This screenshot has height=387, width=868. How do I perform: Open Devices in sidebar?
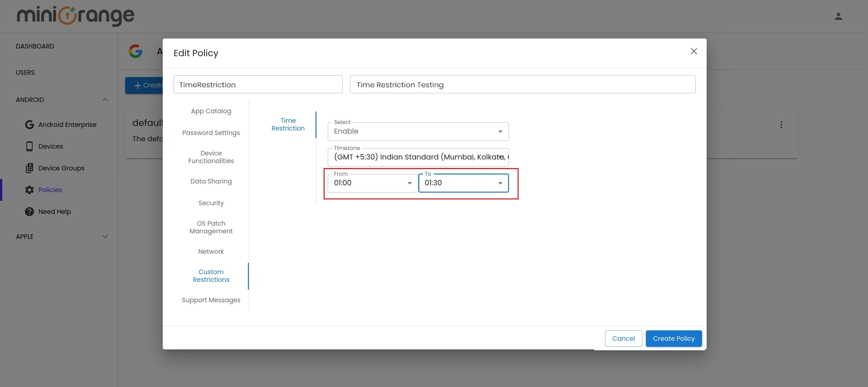point(51,146)
